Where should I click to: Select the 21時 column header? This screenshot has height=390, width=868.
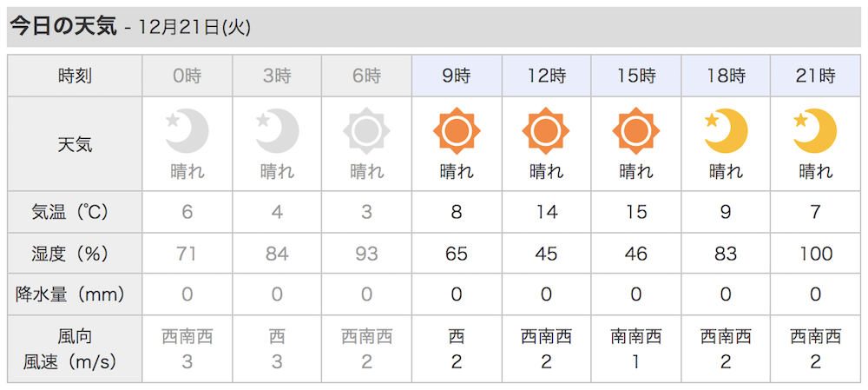[815, 76]
